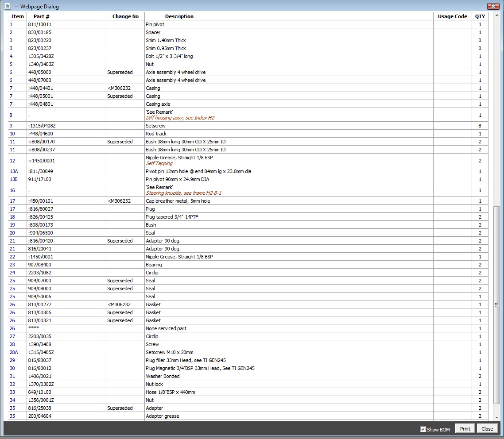The width and height of the screenshot is (504, 439).
Task: Select part number 1356/0001Z
Action: 41,400
